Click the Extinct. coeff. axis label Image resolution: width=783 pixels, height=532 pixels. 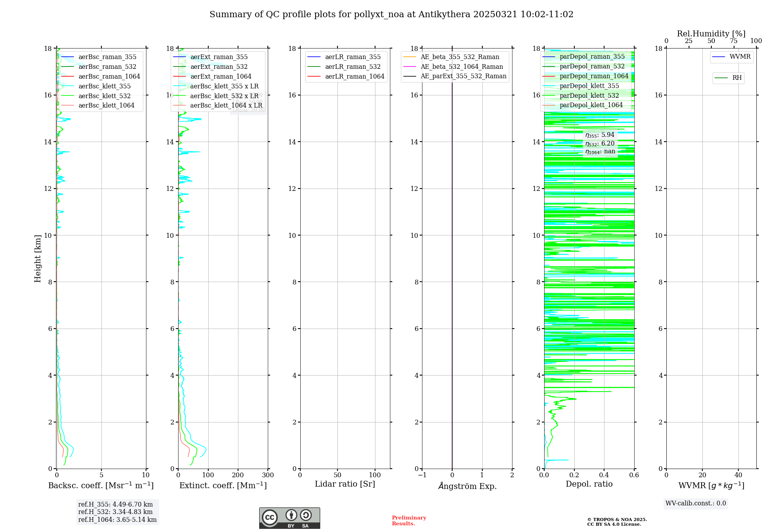pos(223,485)
